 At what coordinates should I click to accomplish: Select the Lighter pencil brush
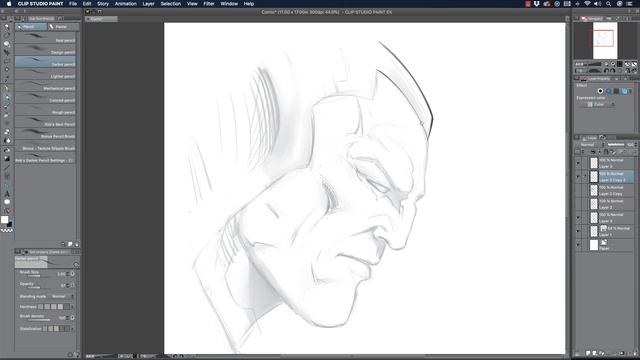pyautogui.click(x=45, y=74)
